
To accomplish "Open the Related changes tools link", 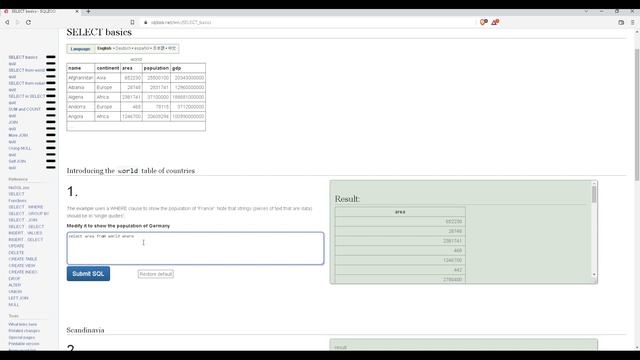I will (x=24, y=331).
